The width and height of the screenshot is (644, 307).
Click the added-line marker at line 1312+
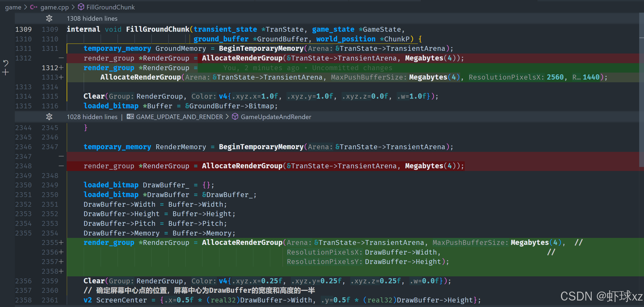pyautogui.click(x=61, y=67)
